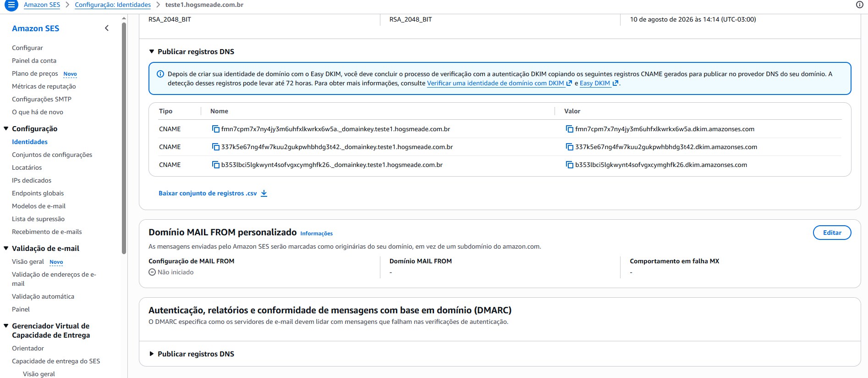Open Capacidade de entrega do SES
Image resolution: width=868 pixels, height=378 pixels.
[56, 361]
